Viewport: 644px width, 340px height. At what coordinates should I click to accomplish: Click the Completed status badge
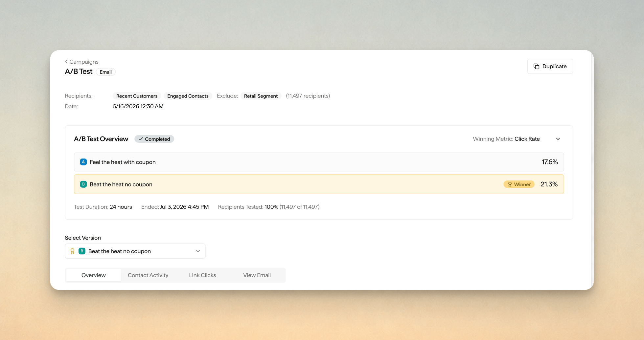pyautogui.click(x=154, y=139)
